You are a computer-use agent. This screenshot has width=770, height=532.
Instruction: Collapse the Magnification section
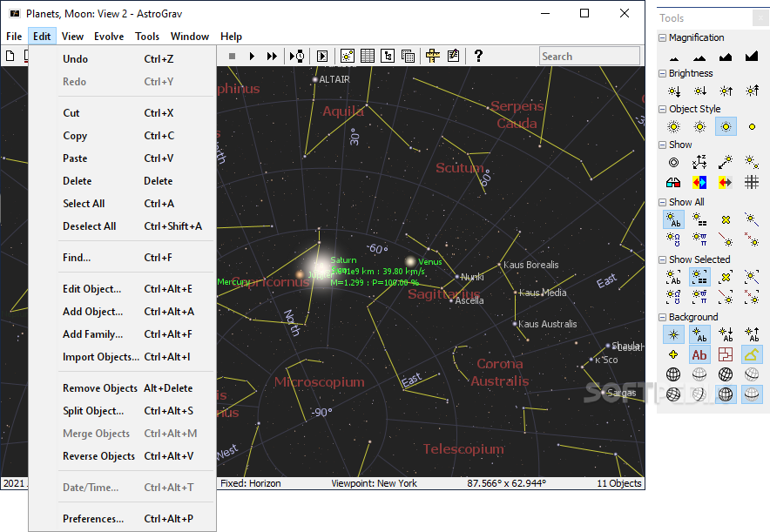(x=663, y=37)
